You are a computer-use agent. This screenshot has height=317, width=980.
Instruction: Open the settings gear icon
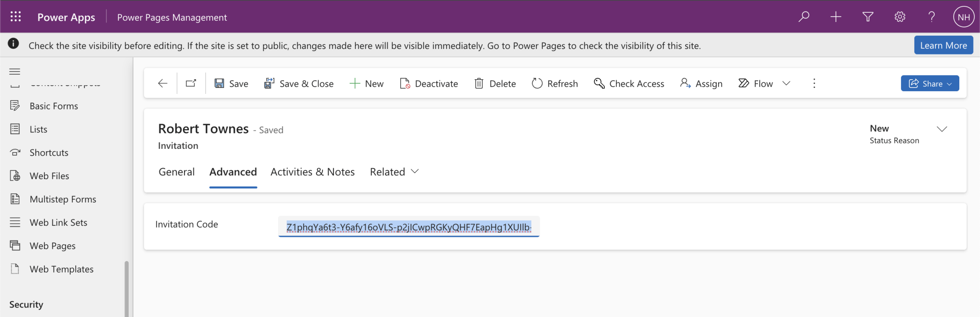point(900,17)
